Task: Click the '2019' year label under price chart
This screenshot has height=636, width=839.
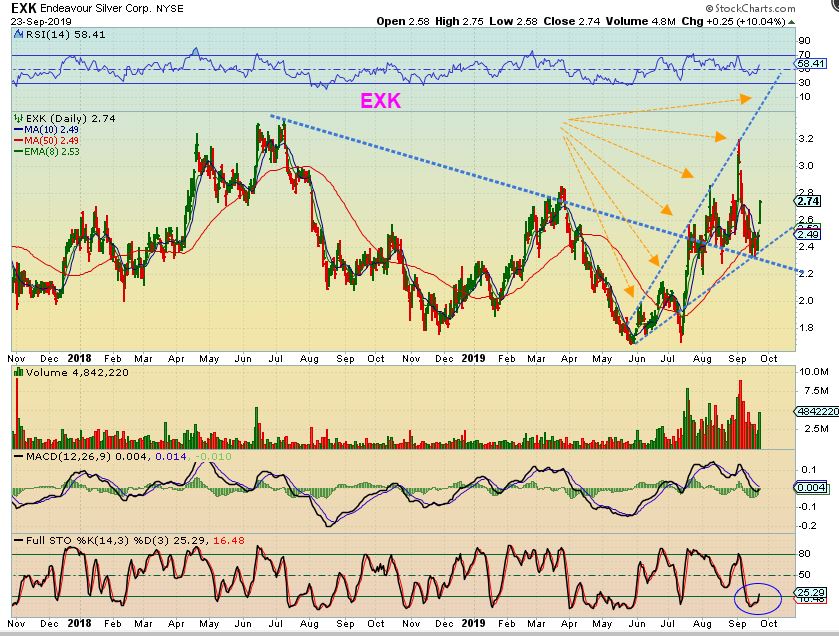Action: [473, 358]
